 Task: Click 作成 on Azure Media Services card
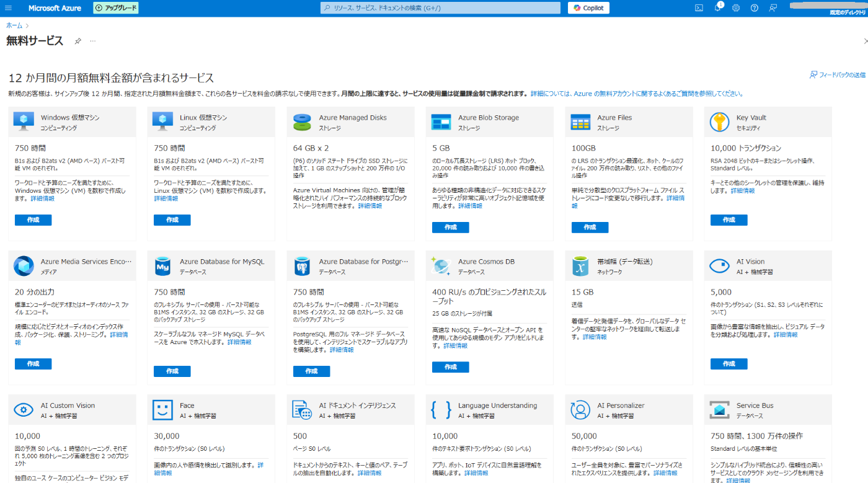point(33,364)
